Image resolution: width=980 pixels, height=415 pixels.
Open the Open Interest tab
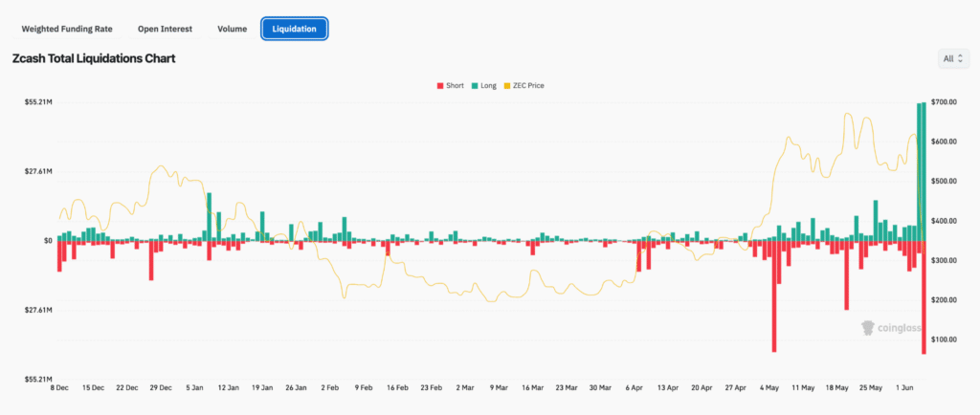click(165, 29)
